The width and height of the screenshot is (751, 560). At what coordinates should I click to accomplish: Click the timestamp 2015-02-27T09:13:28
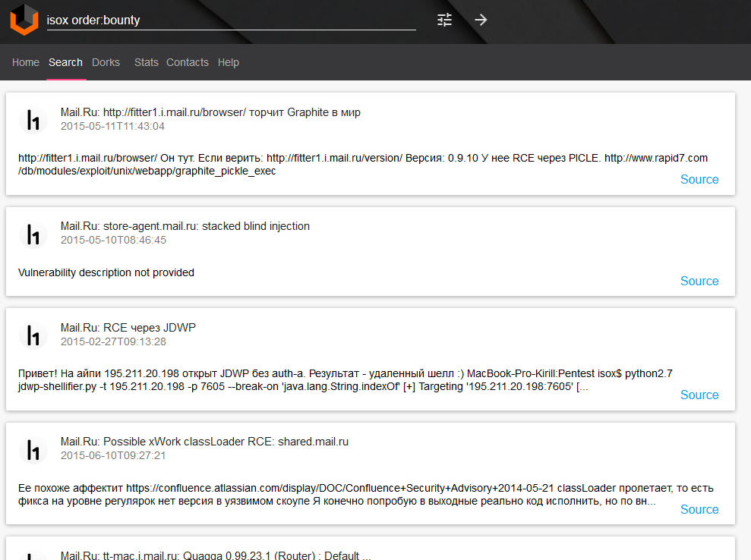point(113,341)
